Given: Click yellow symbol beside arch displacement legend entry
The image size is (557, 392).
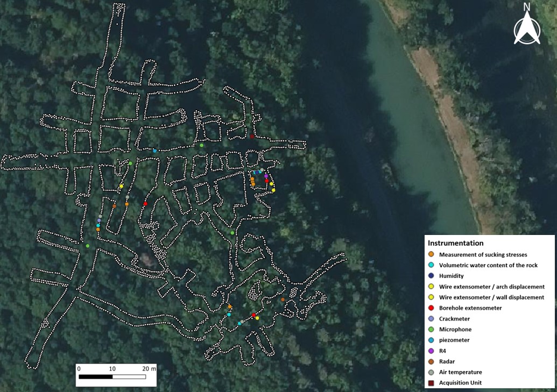Looking at the screenshot, I should (x=431, y=287).
